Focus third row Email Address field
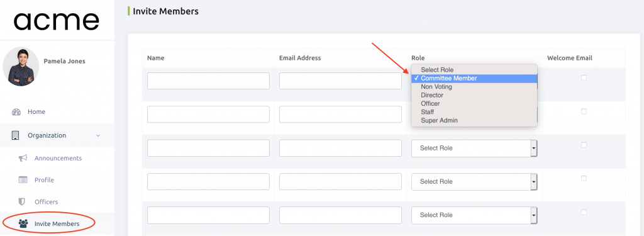This screenshot has height=236, width=644. pyautogui.click(x=340, y=148)
